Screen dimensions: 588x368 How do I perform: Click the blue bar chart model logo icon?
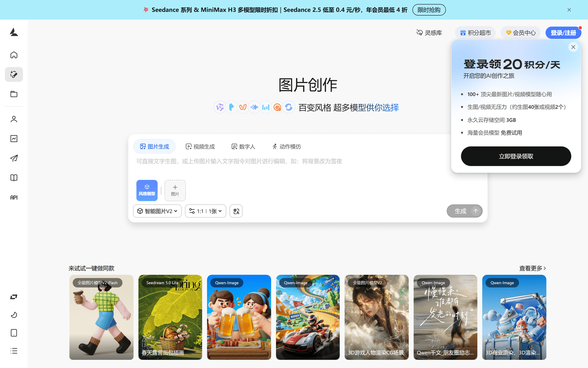(266, 107)
